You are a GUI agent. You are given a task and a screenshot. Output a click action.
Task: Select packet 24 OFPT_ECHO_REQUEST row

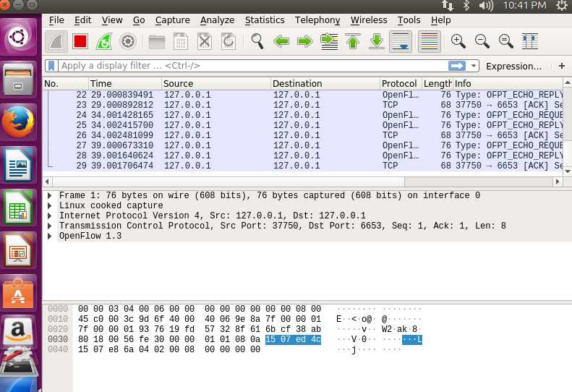pos(303,115)
